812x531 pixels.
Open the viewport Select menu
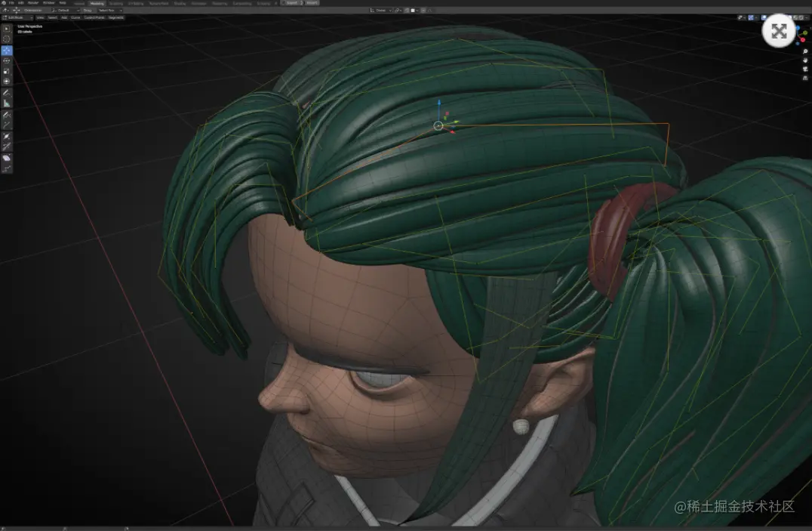click(52, 17)
